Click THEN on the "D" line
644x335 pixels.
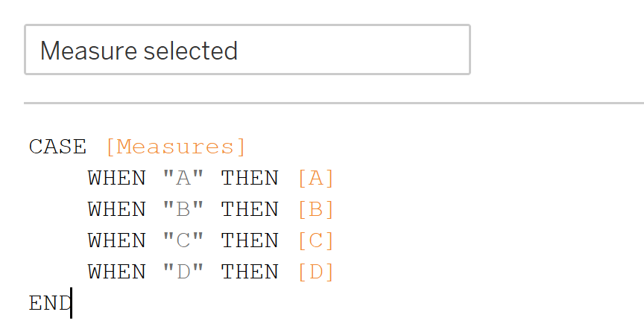point(250,272)
